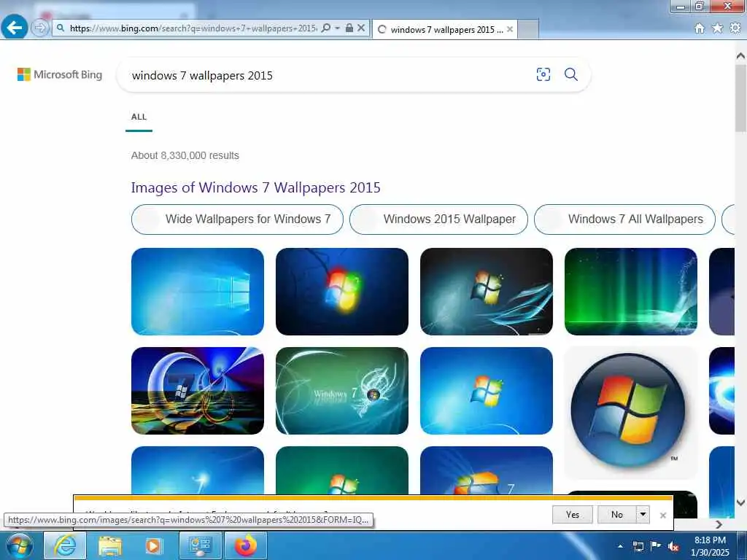Click the vertical scrollbar up arrow
The image size is (747, 560).
coord(740,55)
